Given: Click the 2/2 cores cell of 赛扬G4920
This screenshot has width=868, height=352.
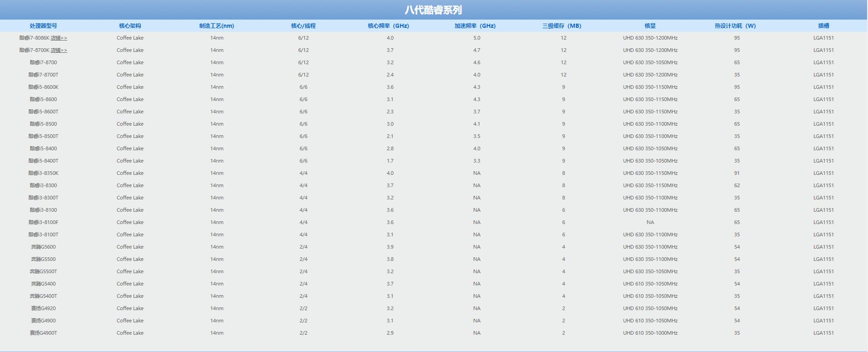Looking at the screenshot, I should point(303,308).
